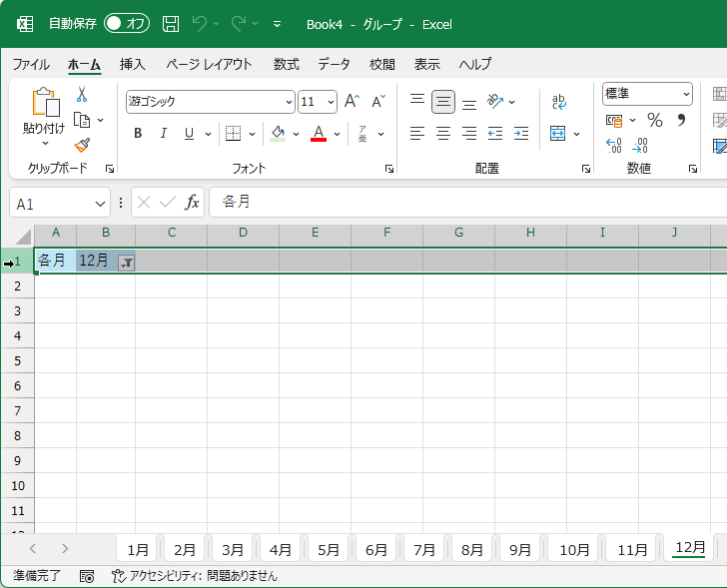Image resolution: width=727 pixels, height=588 pixels.
Task: Click the 貼り付け Paste clipboard icon
Action: tap(45, 102)
